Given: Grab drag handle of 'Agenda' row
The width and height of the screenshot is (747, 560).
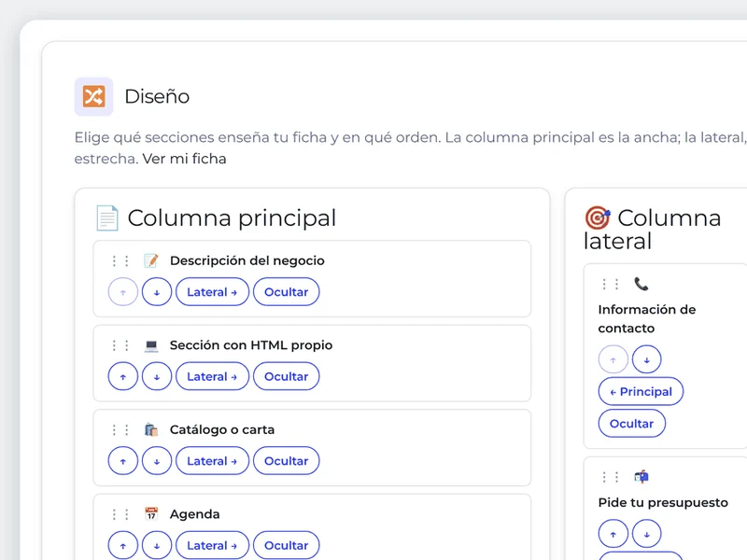Looking at the screenshot, I should 120,514.
